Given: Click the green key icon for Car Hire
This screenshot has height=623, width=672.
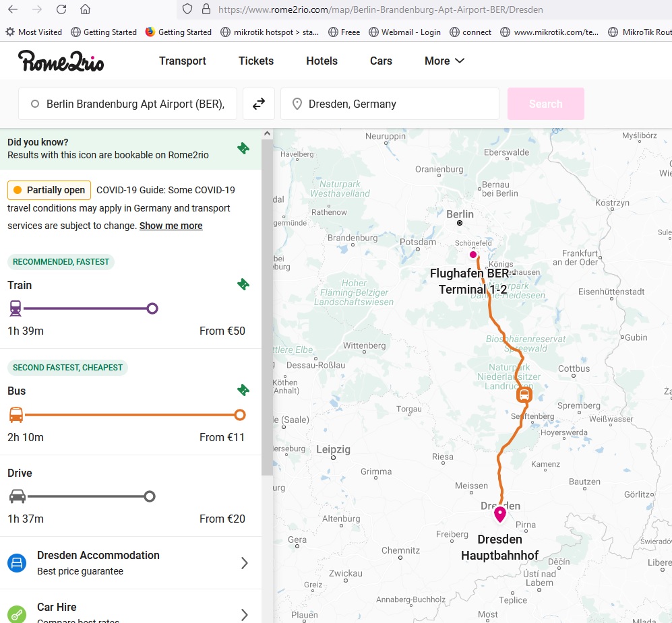Looking at the screenshot, I should (17, 615).
